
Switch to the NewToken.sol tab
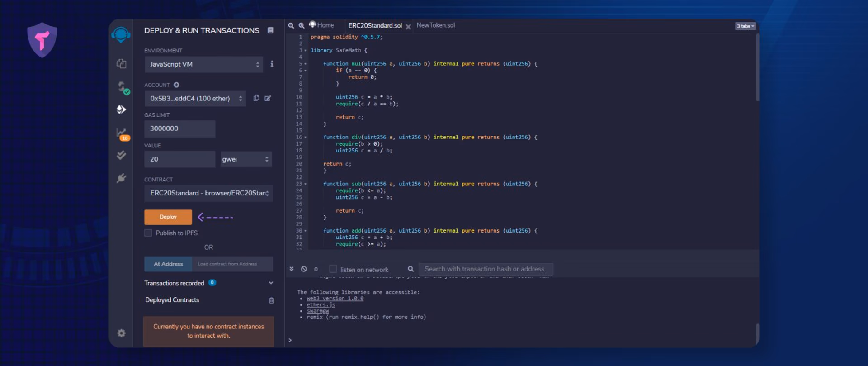pos(435,25)
